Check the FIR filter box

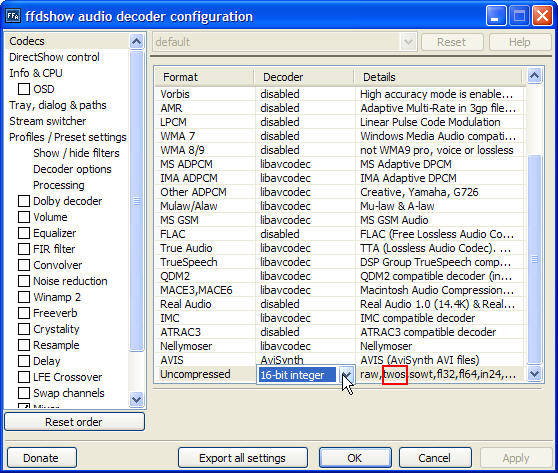(x=24, y=249)
